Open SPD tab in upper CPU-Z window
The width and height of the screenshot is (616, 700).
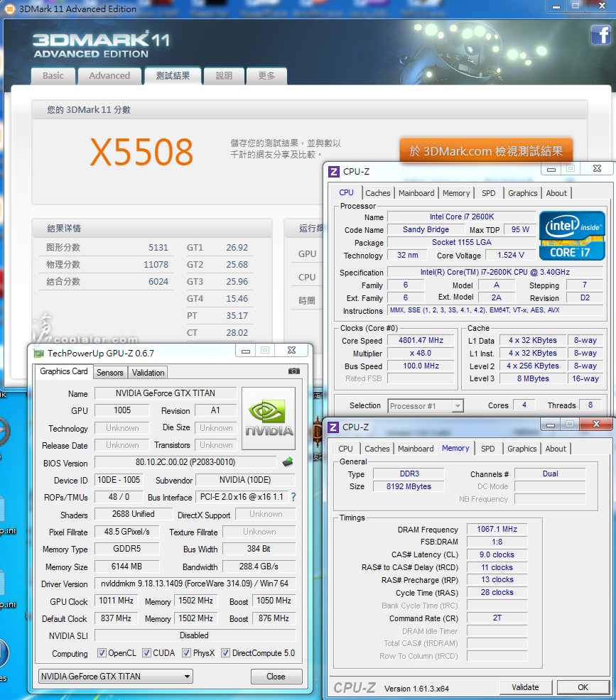[x=489, y=193]
